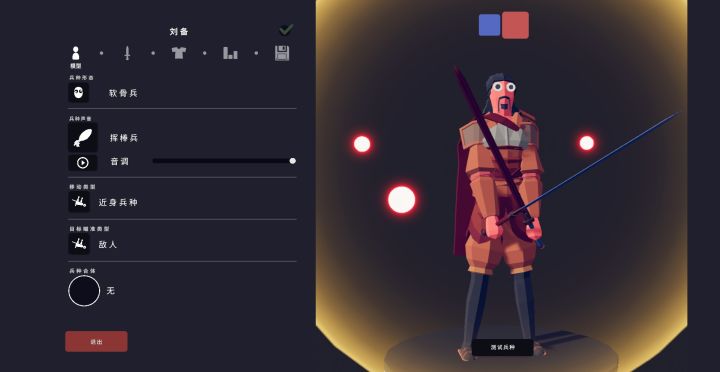Click the small glowing orb right of the character
The height and width of the screenshot is (372, 720).
click(x=586, y=143)
